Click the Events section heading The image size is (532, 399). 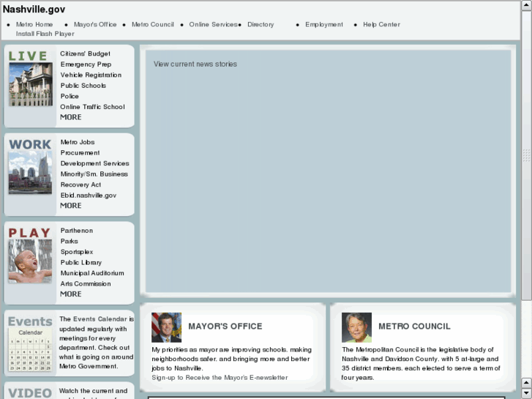(x=30, y=321)
